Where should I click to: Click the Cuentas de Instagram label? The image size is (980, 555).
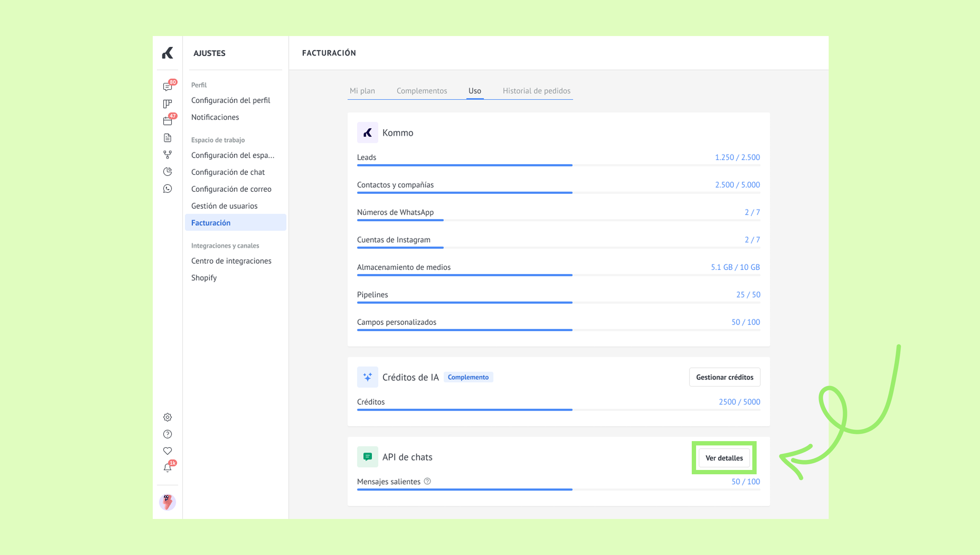coord(393,240)
